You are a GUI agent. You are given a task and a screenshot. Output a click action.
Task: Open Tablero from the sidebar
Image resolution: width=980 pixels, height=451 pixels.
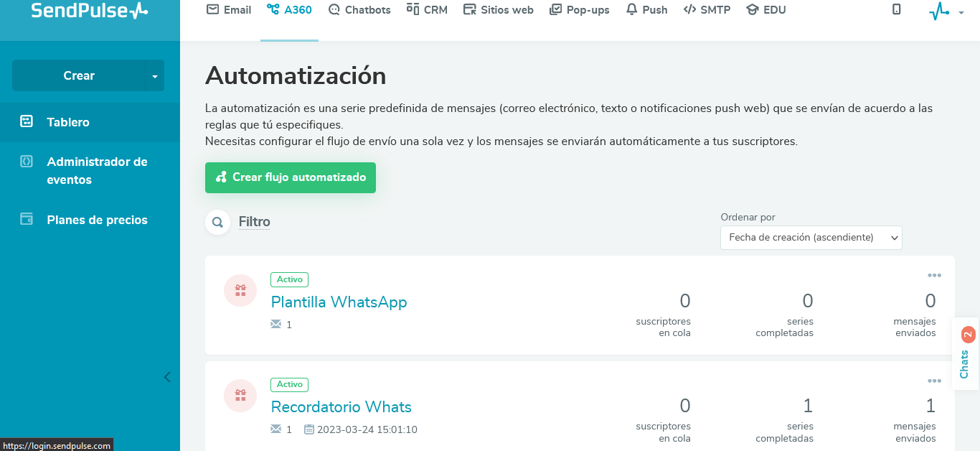(x=68, y=121)
